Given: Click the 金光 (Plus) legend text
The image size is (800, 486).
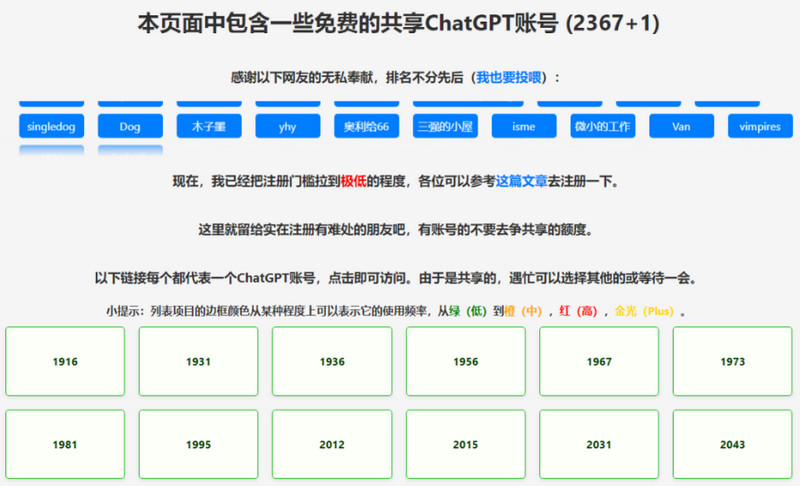Looking at the screenshot, I should point(644,311).
